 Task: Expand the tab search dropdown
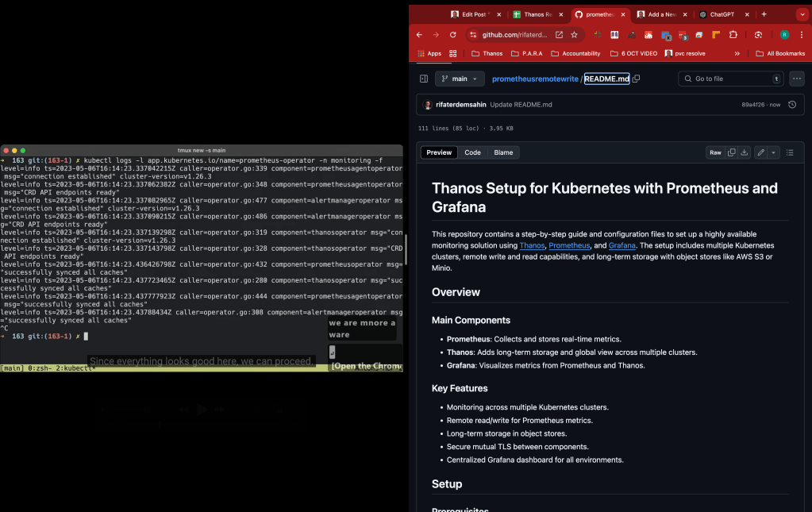click(x=802, y=14)
